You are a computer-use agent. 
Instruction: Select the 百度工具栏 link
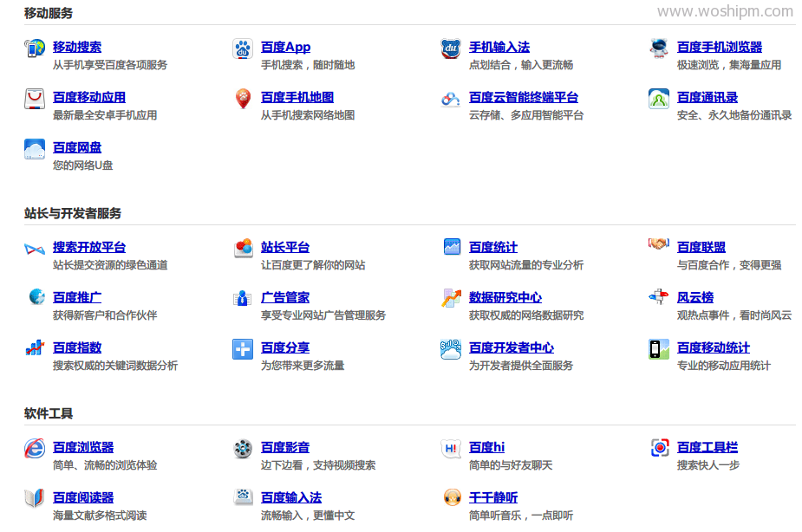click(707, 447)
